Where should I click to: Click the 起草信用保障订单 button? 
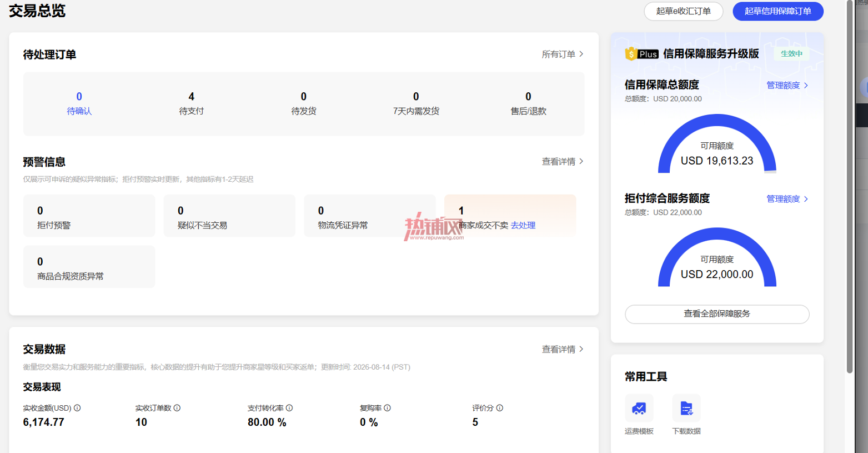point(777,11)
